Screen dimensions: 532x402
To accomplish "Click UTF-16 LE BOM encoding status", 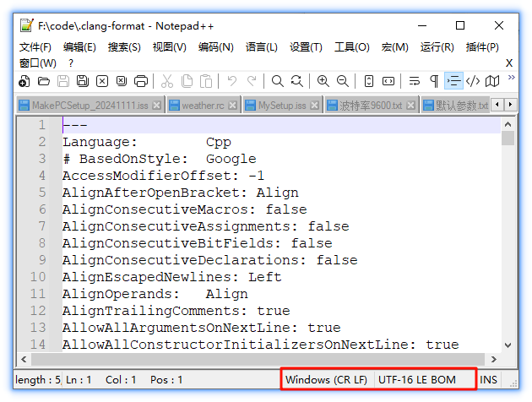I will pos(417,379).
